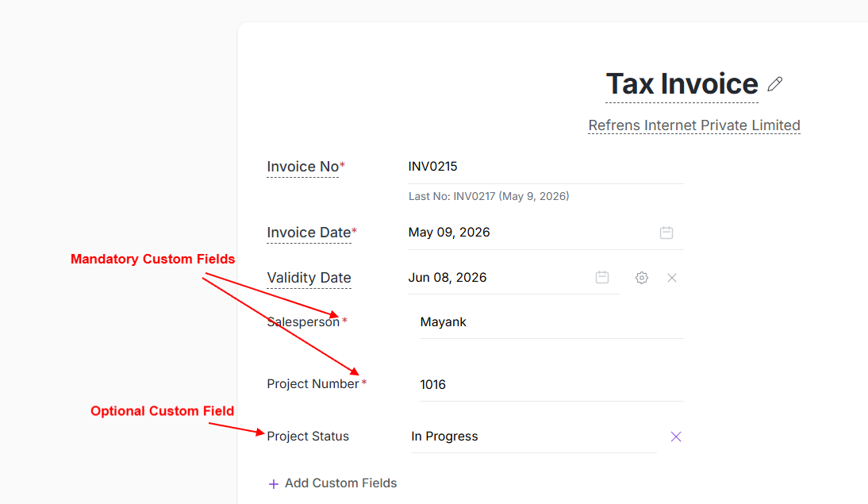Click the Project Status label
Image resolution: width=868 pixels, height=504 pixels.
click(x=308, y=437)
